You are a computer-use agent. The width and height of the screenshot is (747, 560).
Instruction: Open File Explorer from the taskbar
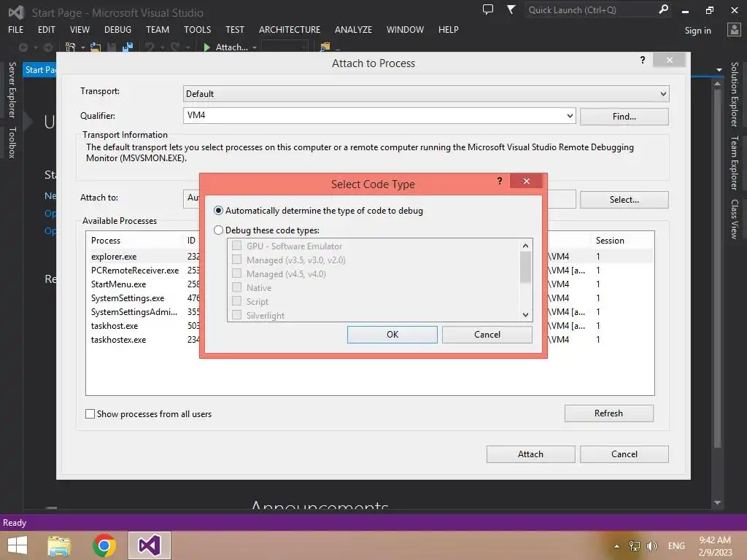point(59,545)
